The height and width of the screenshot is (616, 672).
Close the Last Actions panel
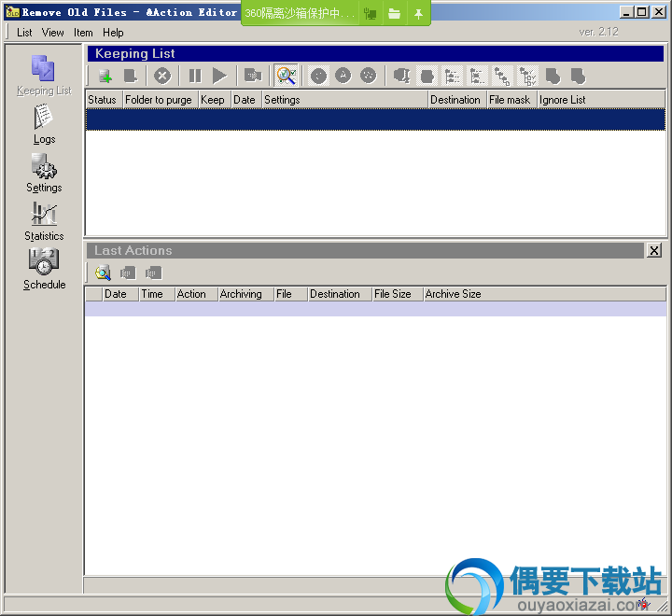654,250
